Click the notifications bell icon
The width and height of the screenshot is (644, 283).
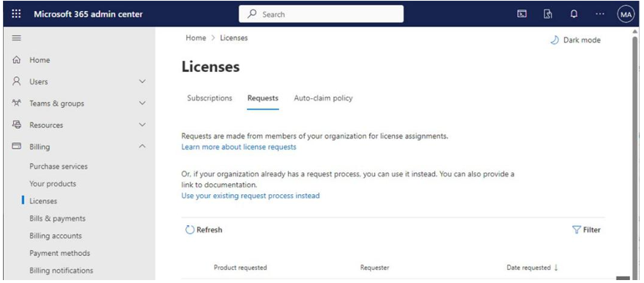click(x=574, y=14)
